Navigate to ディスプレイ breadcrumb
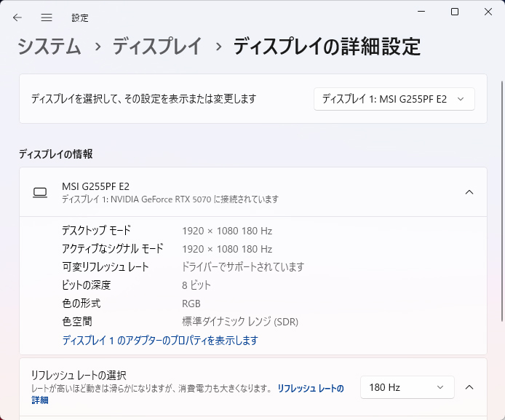The width and height of the screenshot is (505, 420). pos(157,46)
